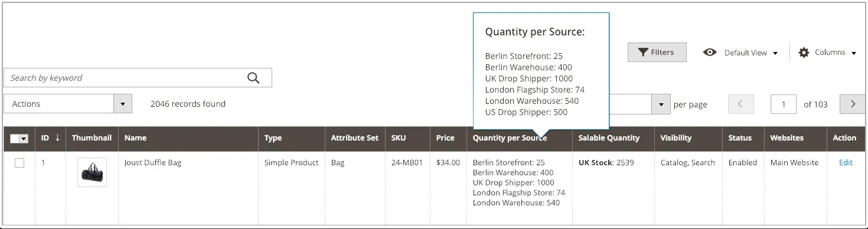Click the Columns gear icon
The width and height of the screenshot is (868, 229).
(804, 53)
